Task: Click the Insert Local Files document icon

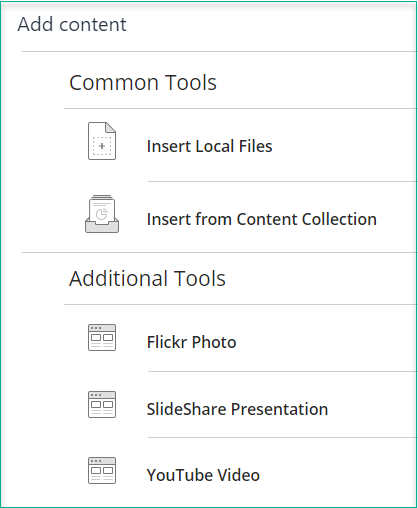Action: pyautogui.click(x=102, y=141)
